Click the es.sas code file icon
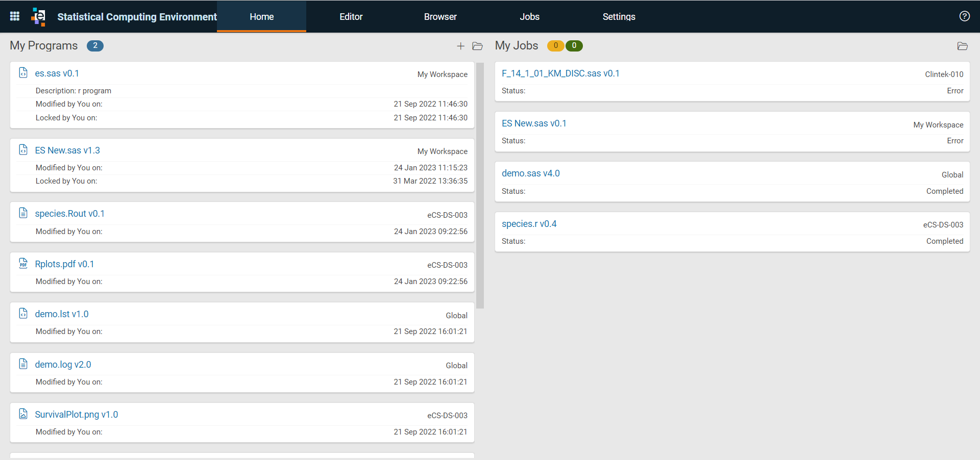 coord(23,73)
